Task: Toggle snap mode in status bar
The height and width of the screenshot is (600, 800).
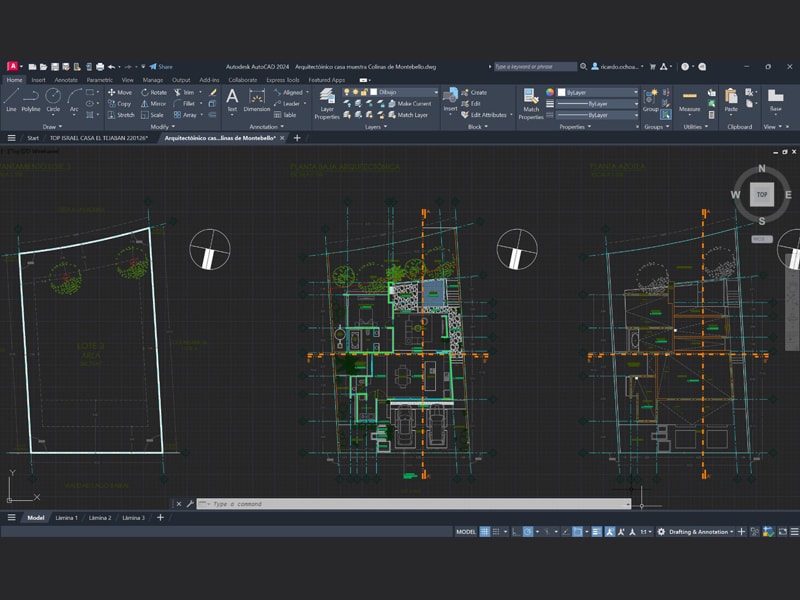Action: 496,532
